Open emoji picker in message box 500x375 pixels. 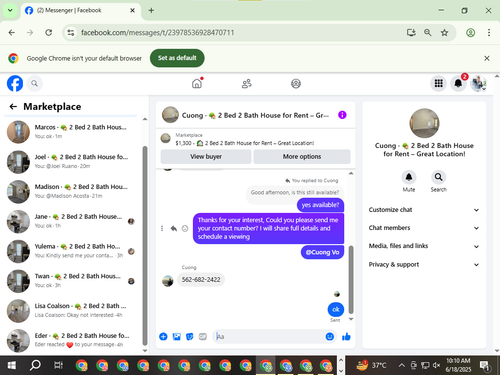(330, 337)
